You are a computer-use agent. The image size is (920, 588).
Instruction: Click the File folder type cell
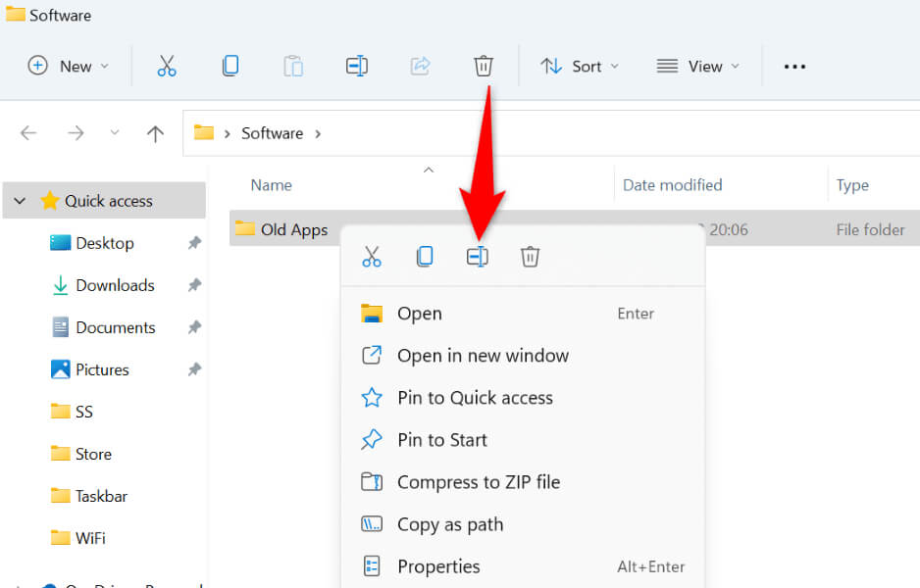tap(870, 229)
